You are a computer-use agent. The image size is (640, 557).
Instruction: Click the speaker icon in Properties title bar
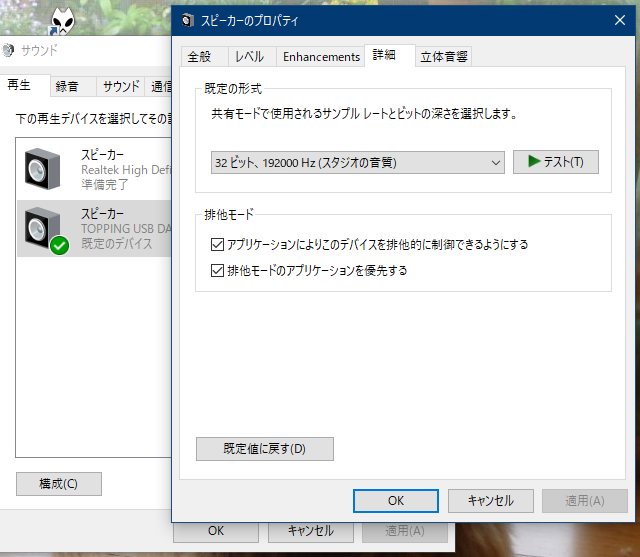[188, 20]
